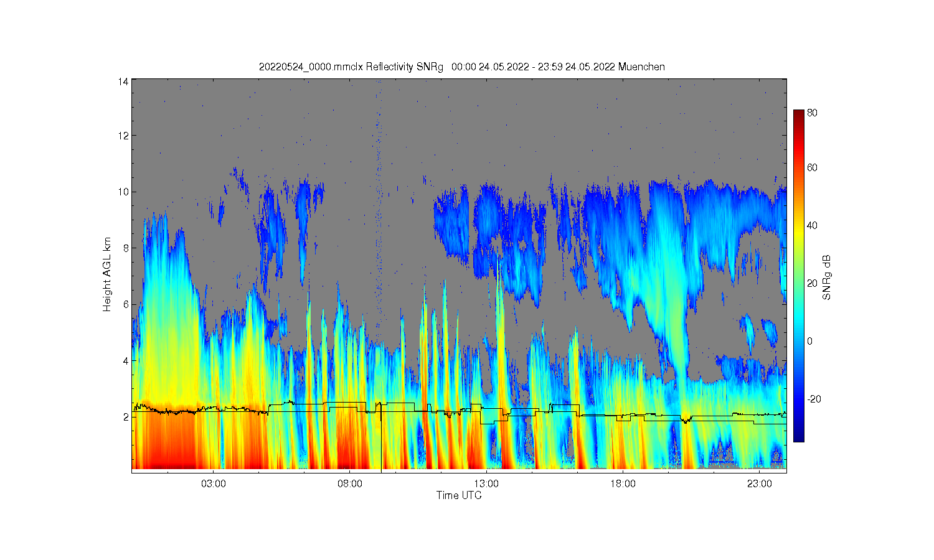The width and height of the screenshot is (934, 560).
Task: Click the height tick label 6
Action: tap(126, 304)
